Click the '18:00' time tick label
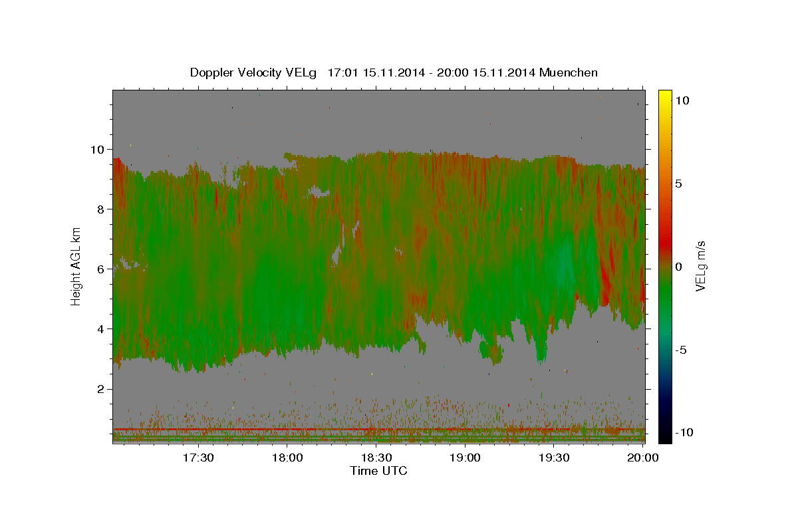 (x=287, y=458)
